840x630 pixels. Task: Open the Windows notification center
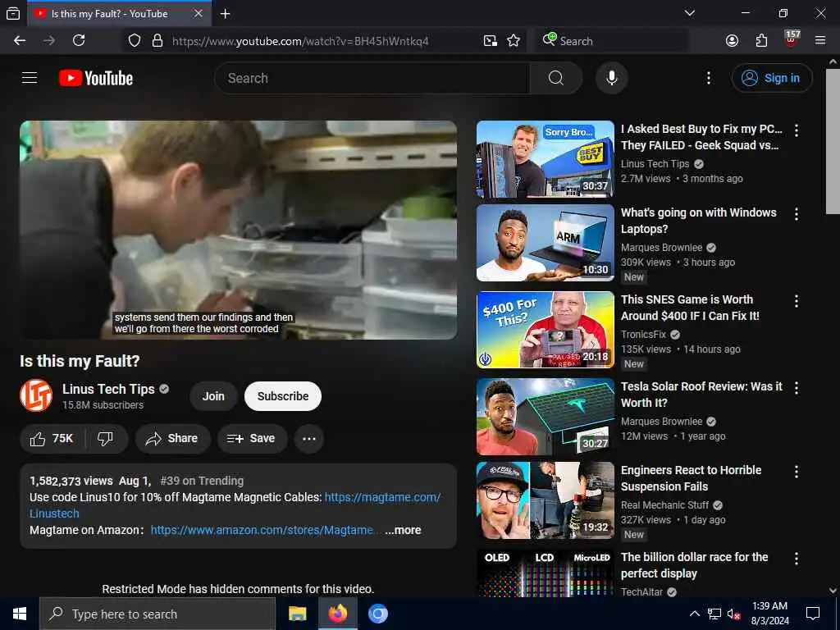pos(813,614)
